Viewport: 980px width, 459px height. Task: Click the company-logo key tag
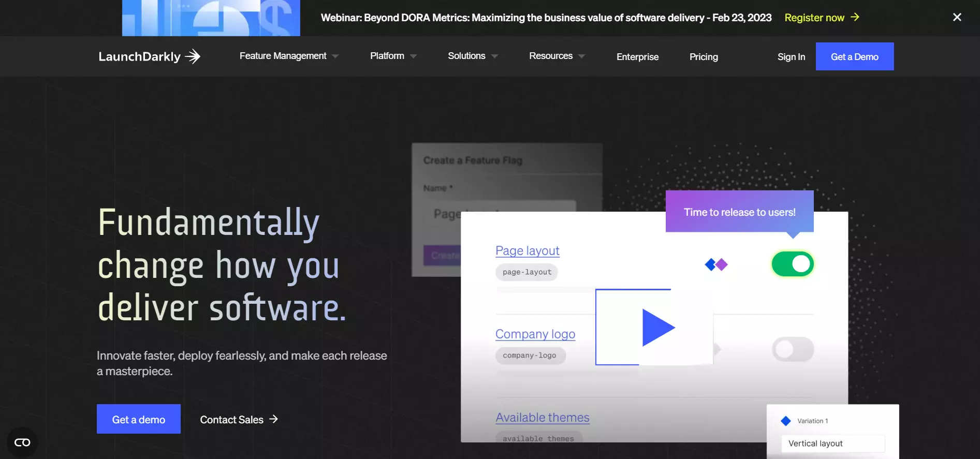pos(530,356)
